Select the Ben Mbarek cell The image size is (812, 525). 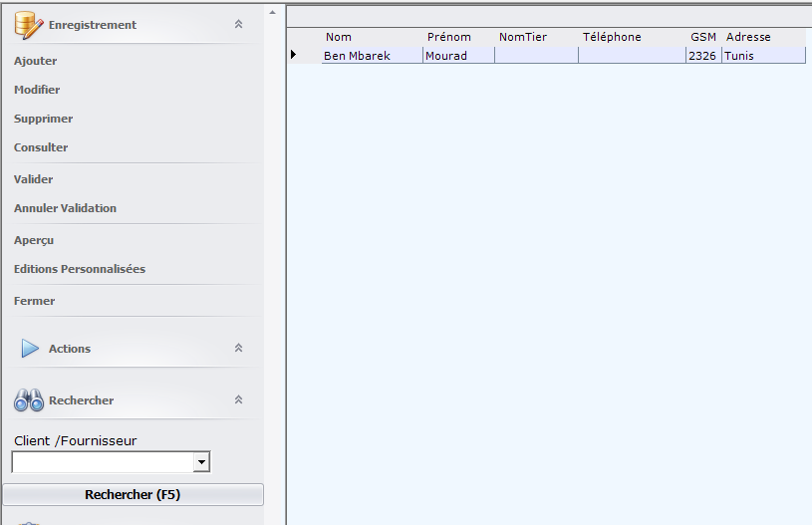(x=373, y=56)
